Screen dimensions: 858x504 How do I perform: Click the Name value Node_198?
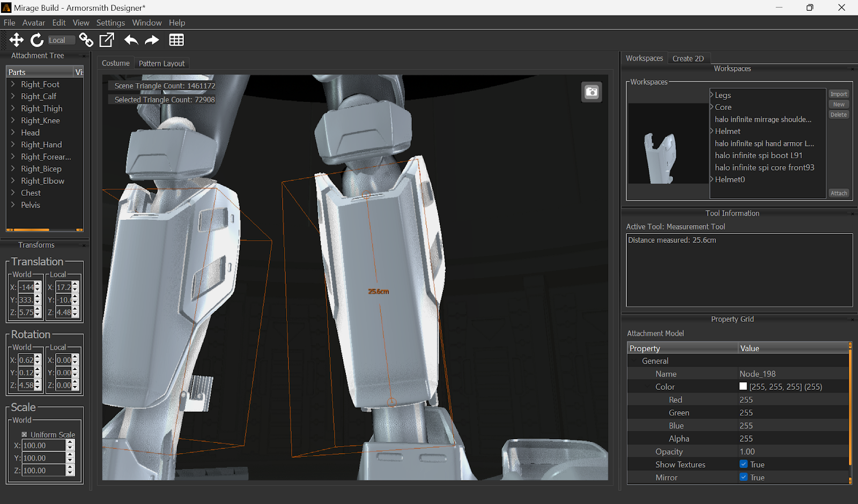(x=757, y=374)
